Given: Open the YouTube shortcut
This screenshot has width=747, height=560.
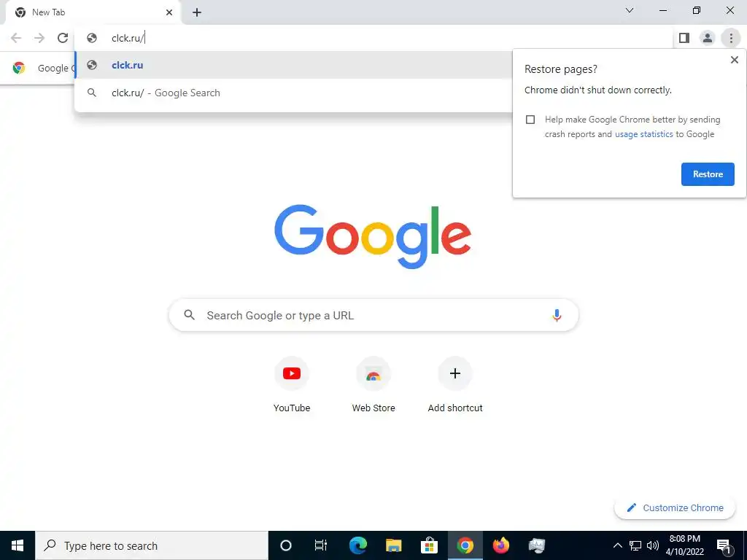Looking at the screenshot, I should pyautogui.click(x=292, y=385).
